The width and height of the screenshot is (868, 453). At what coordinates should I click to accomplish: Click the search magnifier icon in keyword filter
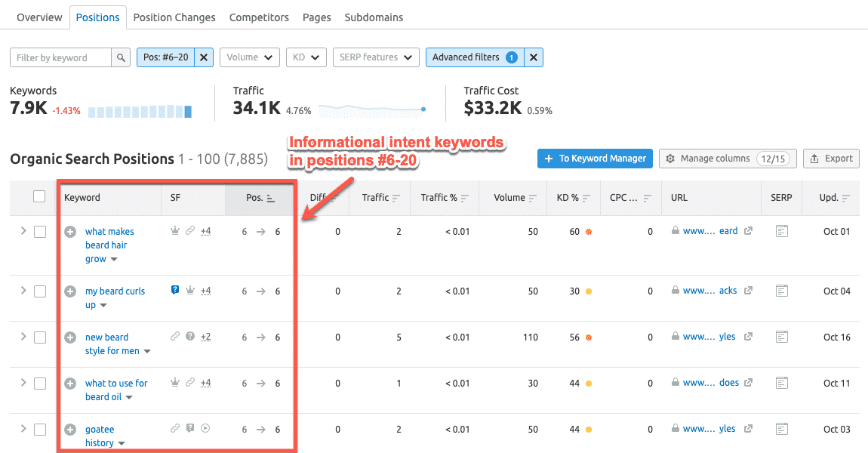click(121, 57)
